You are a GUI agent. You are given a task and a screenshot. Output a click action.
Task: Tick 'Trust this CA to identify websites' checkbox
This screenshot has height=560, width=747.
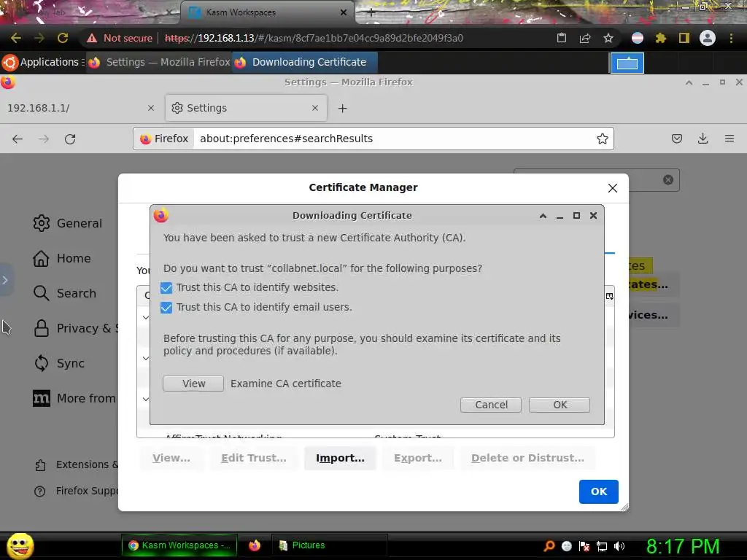166,288
